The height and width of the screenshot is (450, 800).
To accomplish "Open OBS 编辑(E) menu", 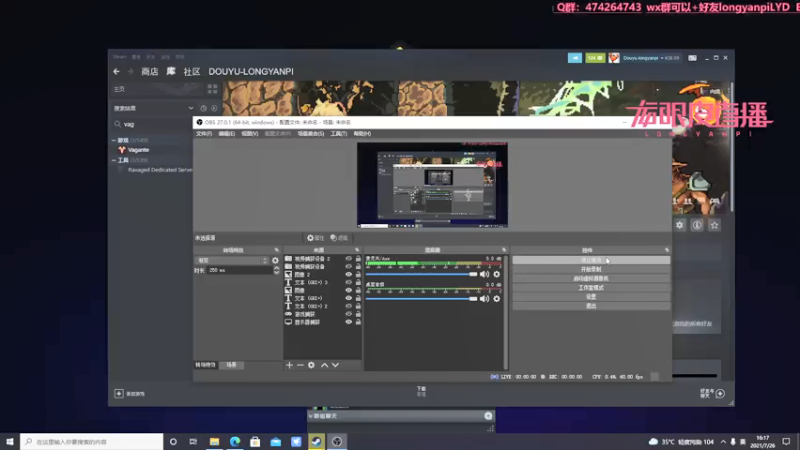I will pyautogui.click(x=227, y=134).
